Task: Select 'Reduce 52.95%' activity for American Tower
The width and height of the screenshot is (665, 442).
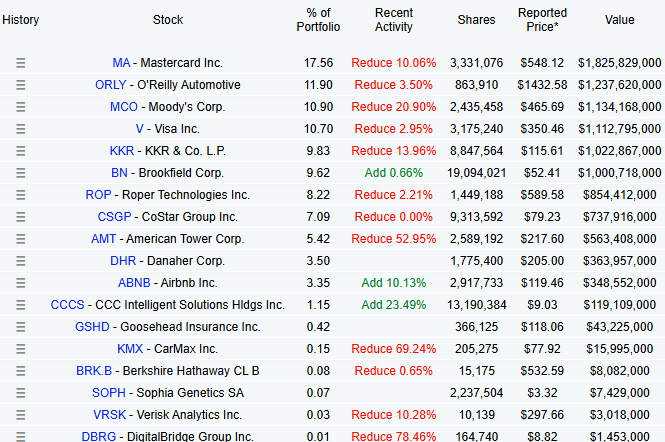Action: [394, 239]
